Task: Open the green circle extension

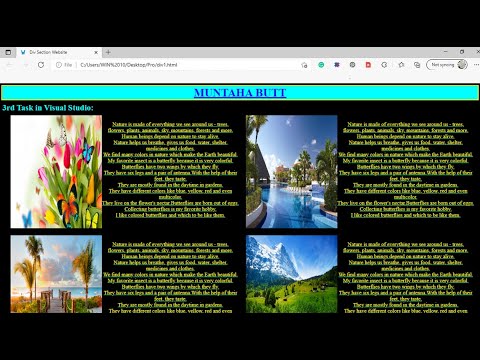Action: [x=321, y=65]
